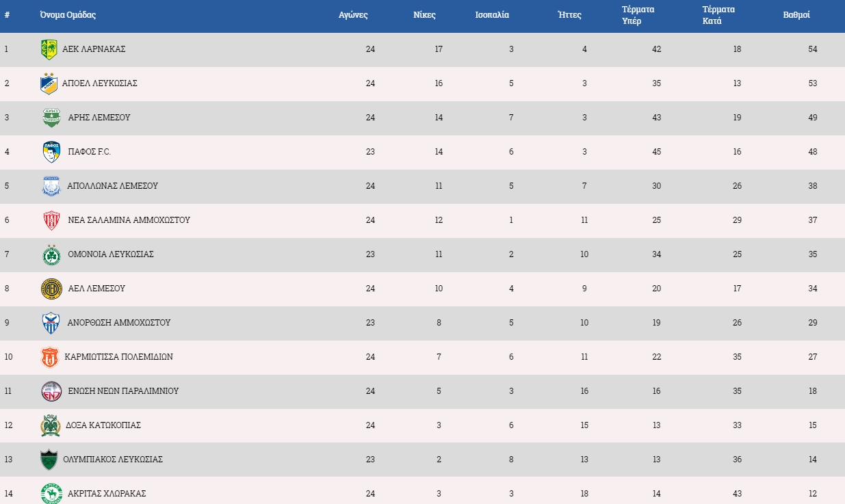
Task: Click the ΕΝΩΣΗ ΝΕΩΝ ΠΑΡΑΛΙΜΝΙΟΥ crest
Action: [51, 391]
